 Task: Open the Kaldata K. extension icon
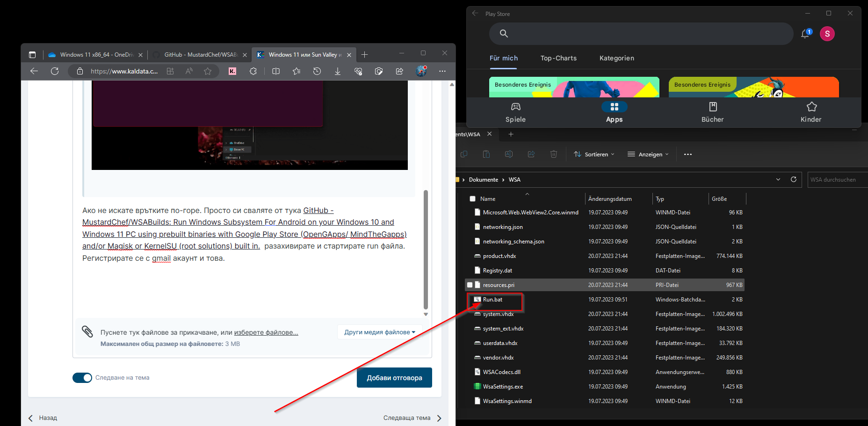click(232, 71)
